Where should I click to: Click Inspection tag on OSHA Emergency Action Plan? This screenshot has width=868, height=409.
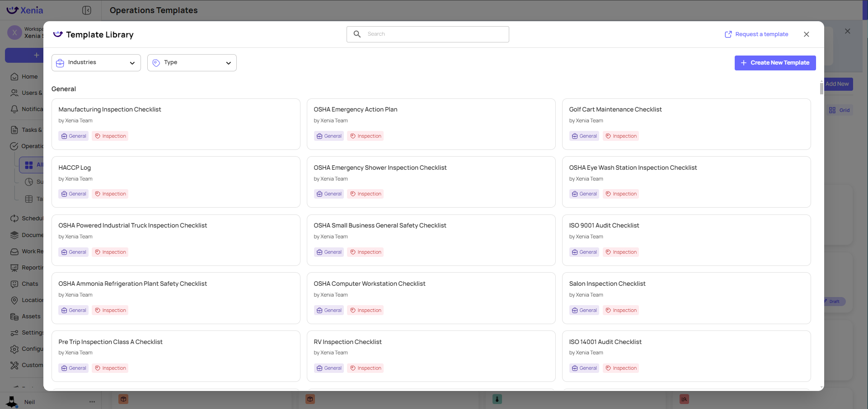pyautogui.click(x=366, y=136)
